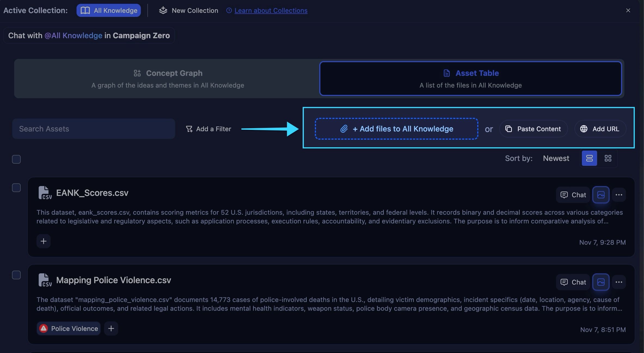
Task: Click the book icon in All Knowledge
Action: [x=85, y=10]
